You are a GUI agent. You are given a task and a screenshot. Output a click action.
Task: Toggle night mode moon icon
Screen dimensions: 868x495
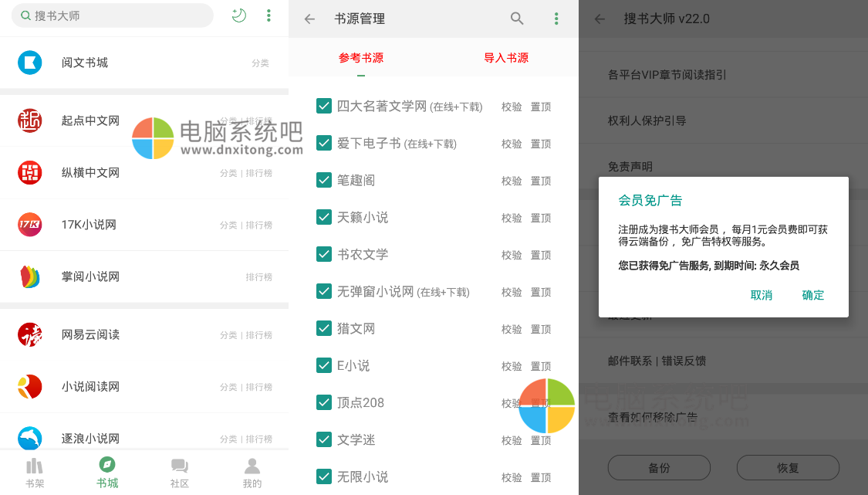pos(238,15)
